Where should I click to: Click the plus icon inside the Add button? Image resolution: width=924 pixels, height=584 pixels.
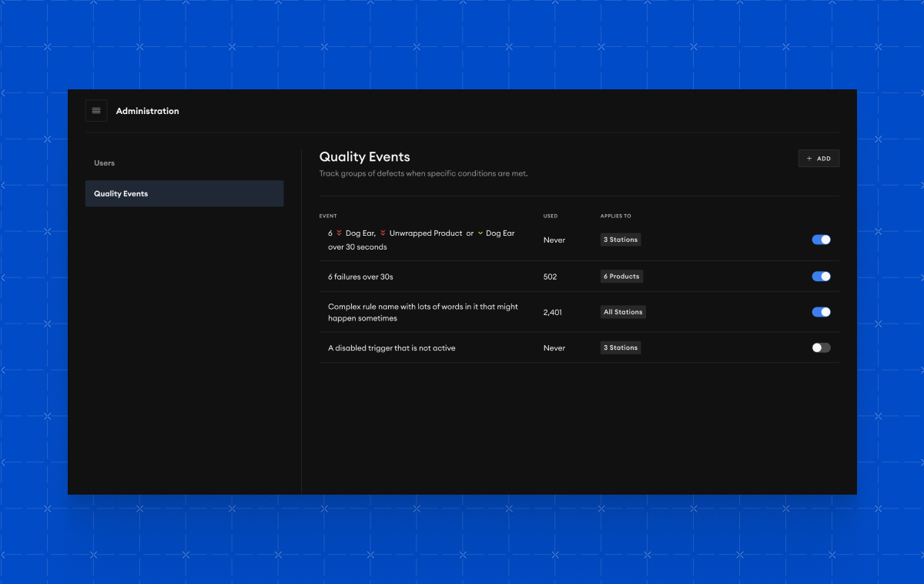[809, 158]
